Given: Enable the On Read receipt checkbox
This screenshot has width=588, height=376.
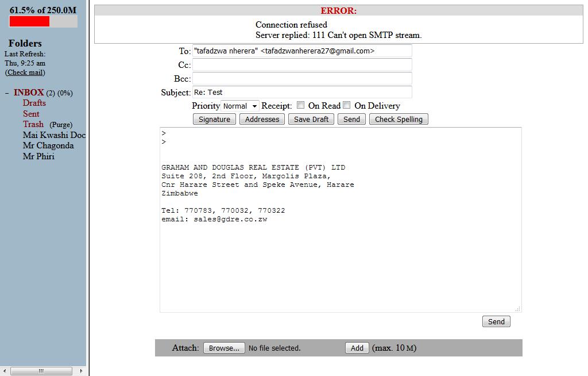Looking at the screenshot, I should pos(300,105).
